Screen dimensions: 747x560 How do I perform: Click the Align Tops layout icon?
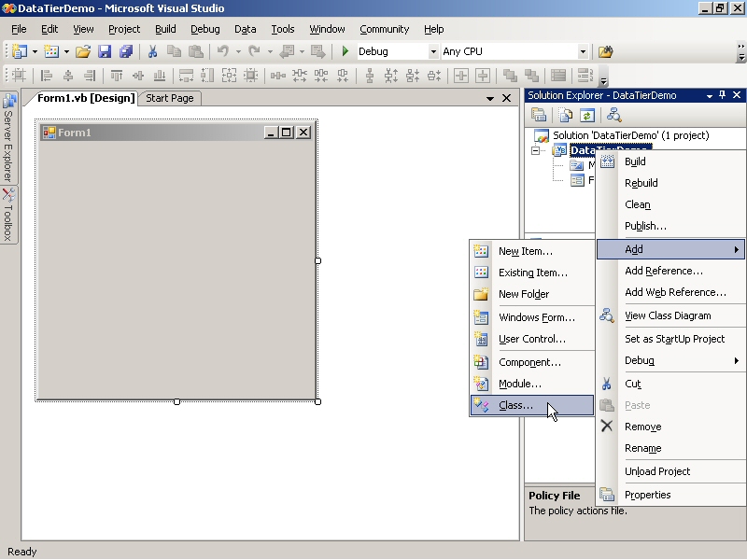(x=116, y=76)
